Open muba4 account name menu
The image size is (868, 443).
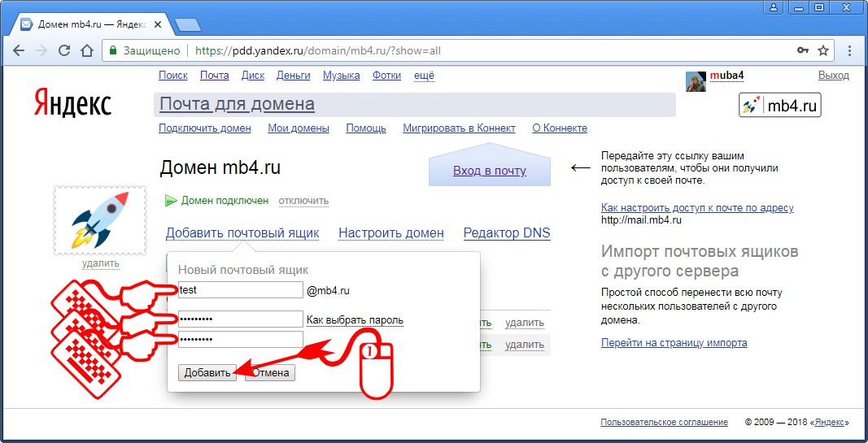point(726,76)
